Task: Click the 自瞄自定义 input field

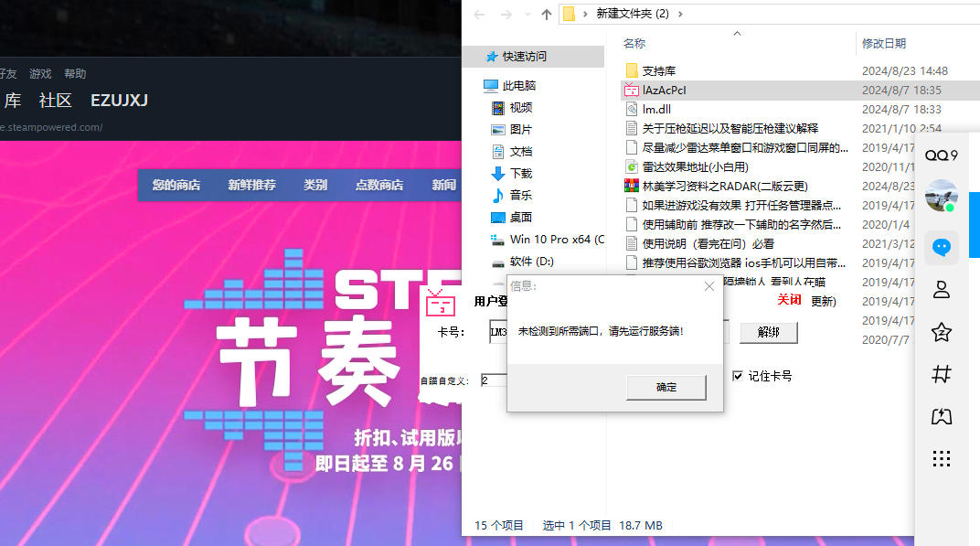Action: tap(494, 380)
